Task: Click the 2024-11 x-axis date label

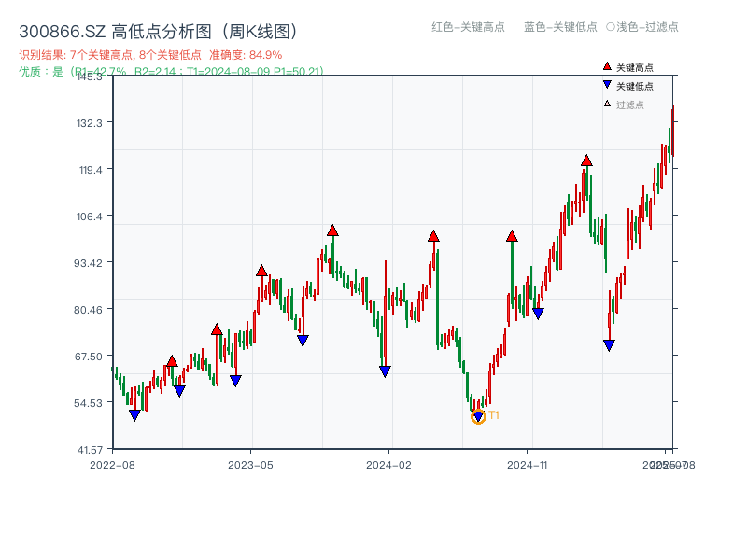Action: [528, 465]
